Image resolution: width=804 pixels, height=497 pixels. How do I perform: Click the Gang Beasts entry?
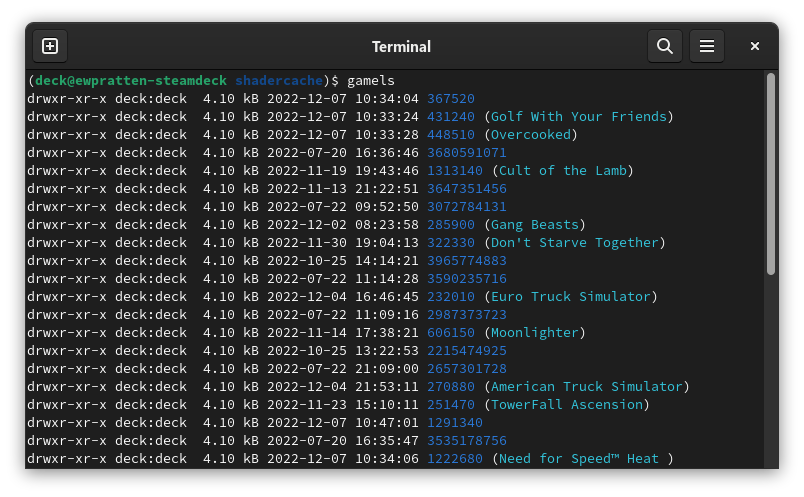(538, 225)
